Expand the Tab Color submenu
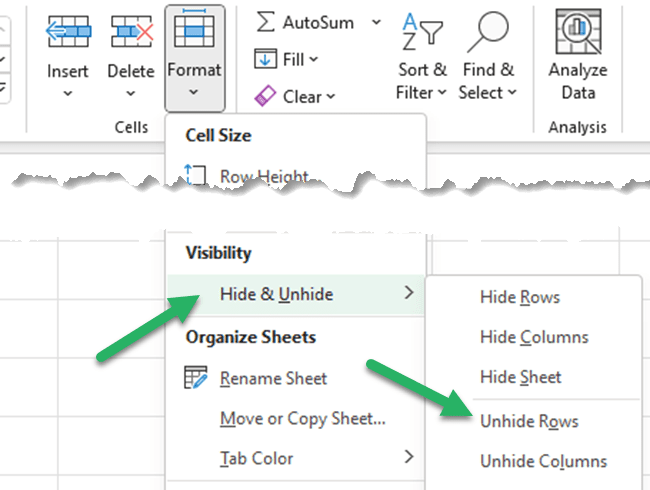The image size is (650, 490). click(x=407, y=458)
